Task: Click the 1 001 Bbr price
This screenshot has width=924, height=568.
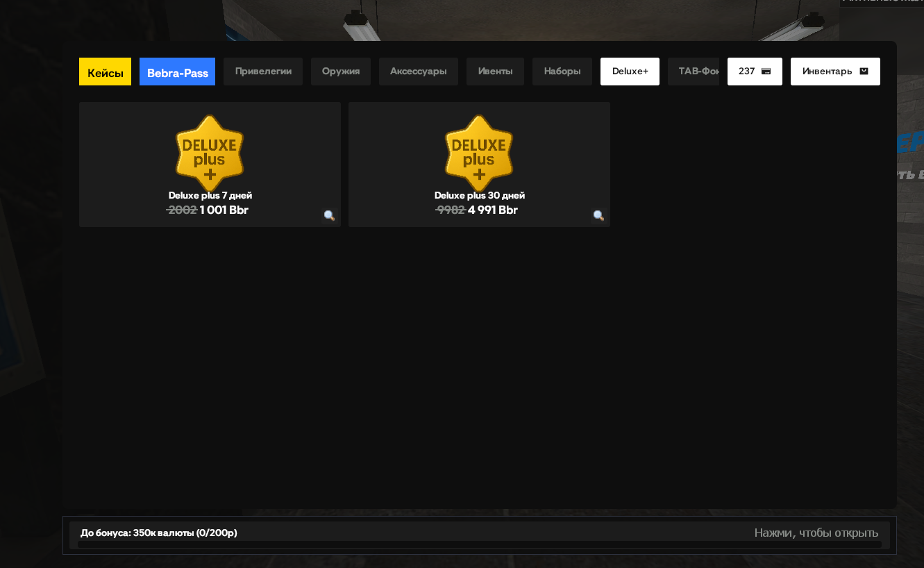Action: coord(224,210)
